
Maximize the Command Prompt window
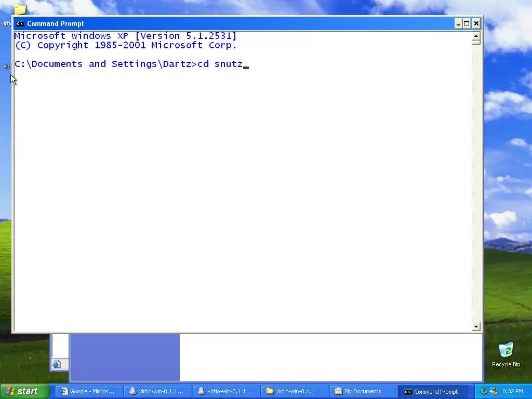point(467,23)
